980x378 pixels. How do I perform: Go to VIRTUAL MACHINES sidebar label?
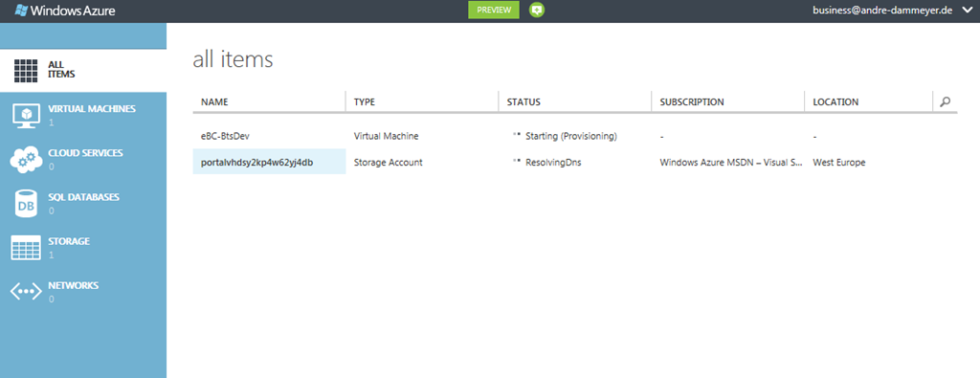91,109
